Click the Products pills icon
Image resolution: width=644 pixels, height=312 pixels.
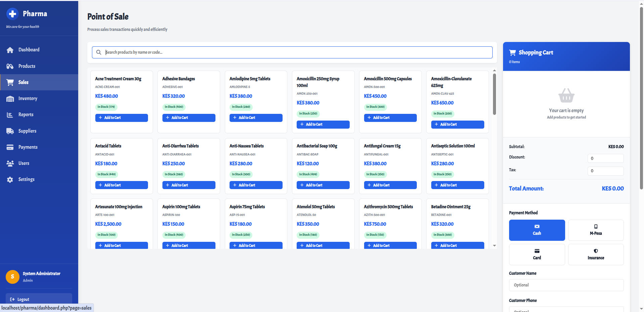10,66
